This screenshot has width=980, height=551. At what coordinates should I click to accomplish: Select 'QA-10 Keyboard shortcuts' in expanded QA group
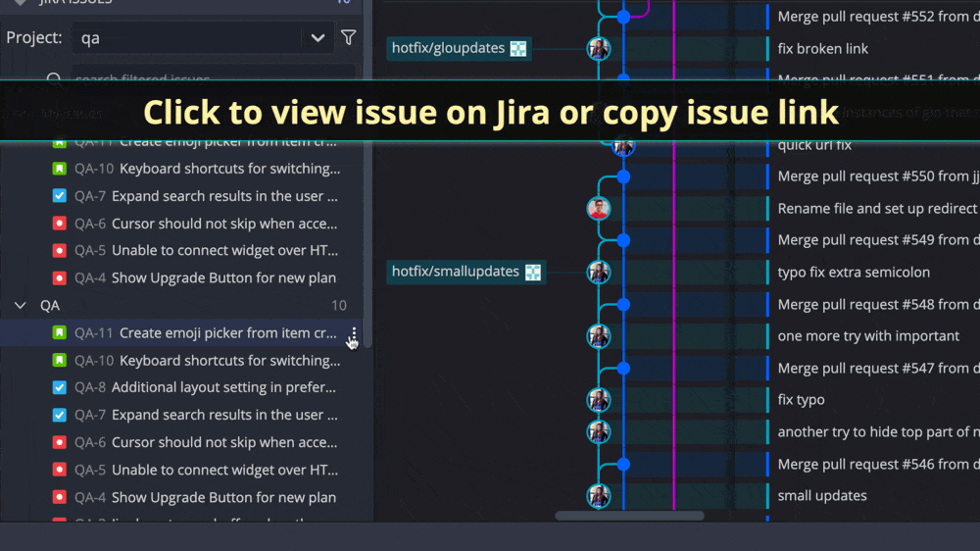click(x=208, y=360)
